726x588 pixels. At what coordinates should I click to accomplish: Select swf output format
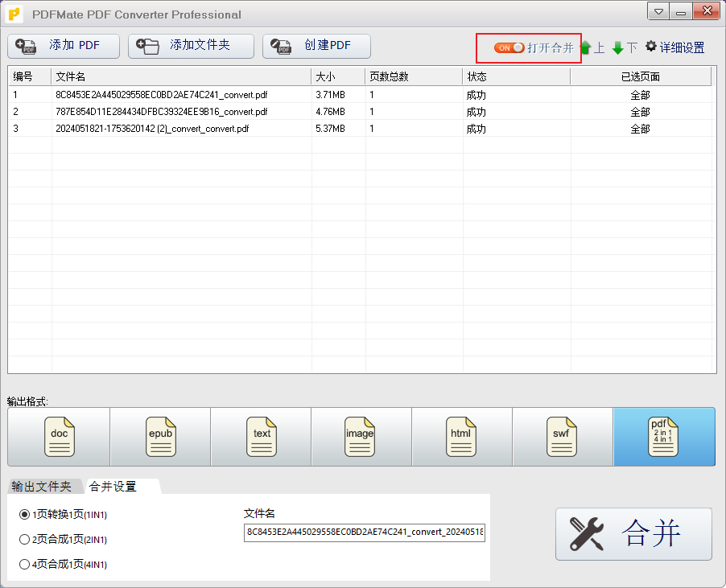563,436
